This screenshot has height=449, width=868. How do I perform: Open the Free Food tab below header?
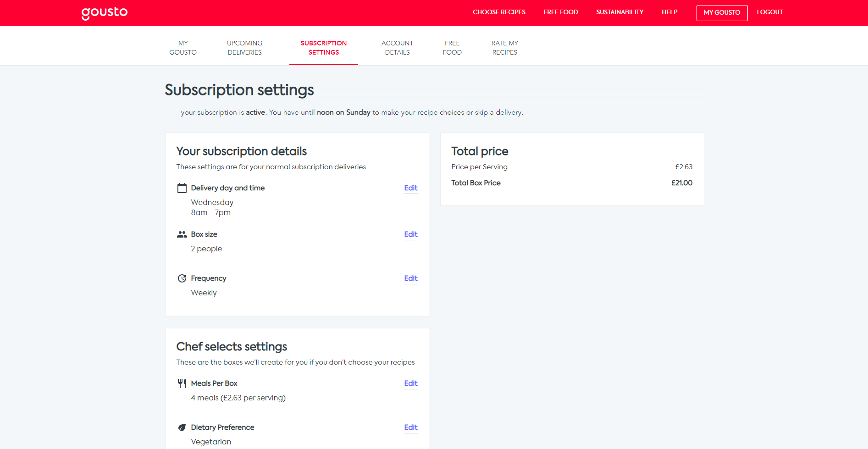(452, 48)
